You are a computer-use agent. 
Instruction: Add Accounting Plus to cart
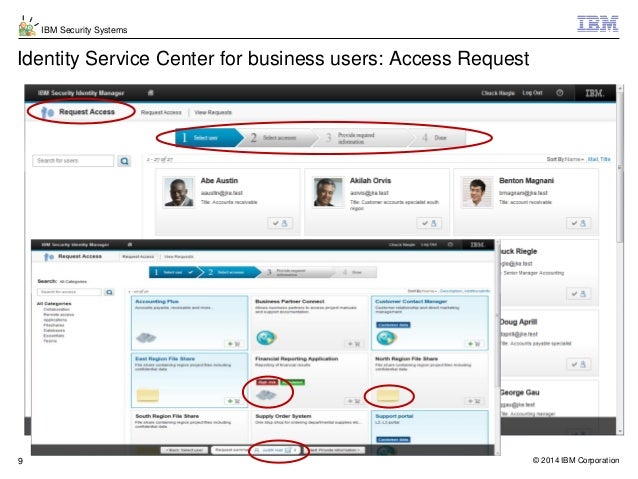point(234,344)
